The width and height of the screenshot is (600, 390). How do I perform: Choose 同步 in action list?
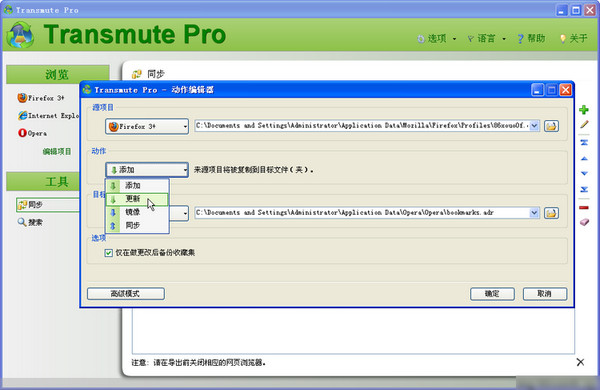pyautogui.click(x=137, y=225)
